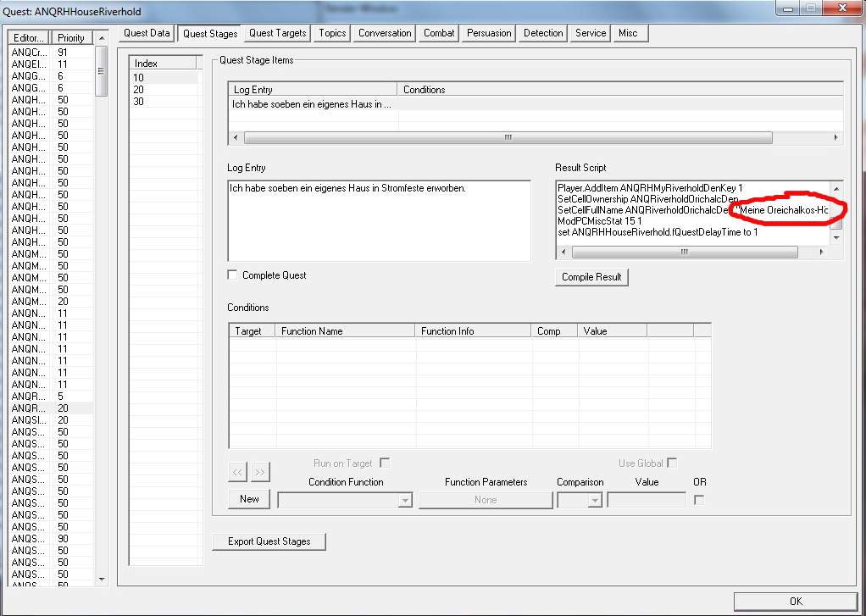Select quest stage index 30
This screenshot has width=866, height=616.
[x=138, y=102]
